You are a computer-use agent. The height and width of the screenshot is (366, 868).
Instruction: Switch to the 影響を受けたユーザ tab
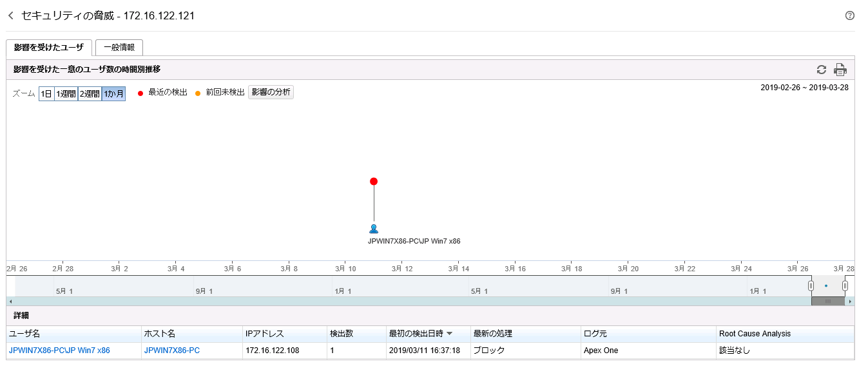tap(49, 48)
